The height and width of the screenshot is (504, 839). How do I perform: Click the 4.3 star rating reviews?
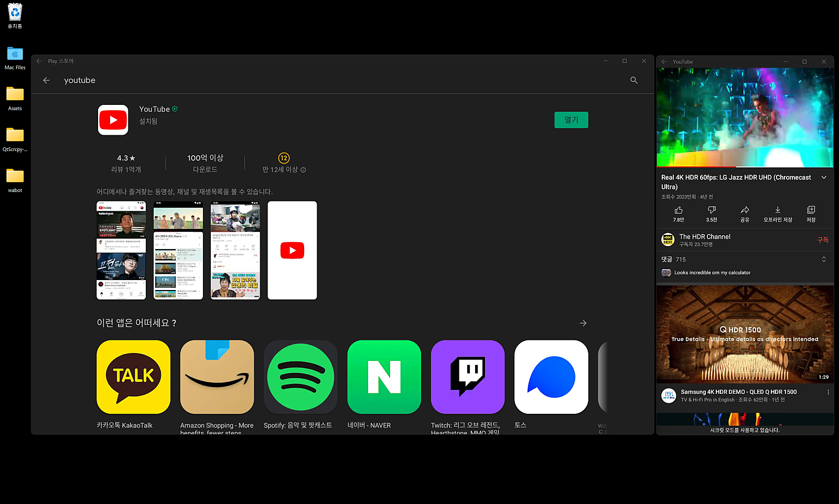[x=126, y=163]
